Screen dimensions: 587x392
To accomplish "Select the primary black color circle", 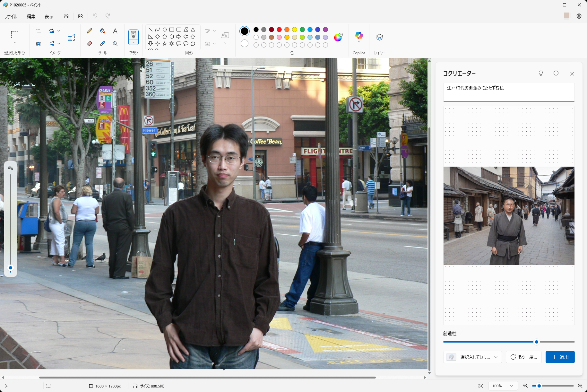I will (x=245, y=31).
